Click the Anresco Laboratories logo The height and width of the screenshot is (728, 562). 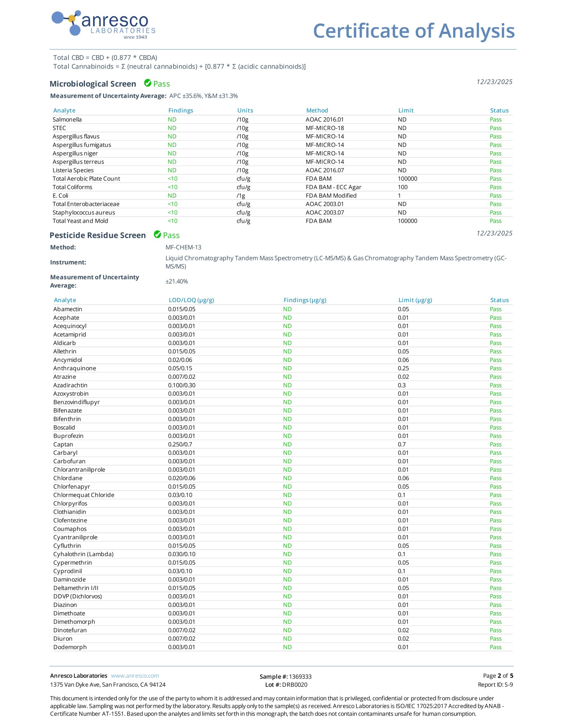click(x=103, y=25)
